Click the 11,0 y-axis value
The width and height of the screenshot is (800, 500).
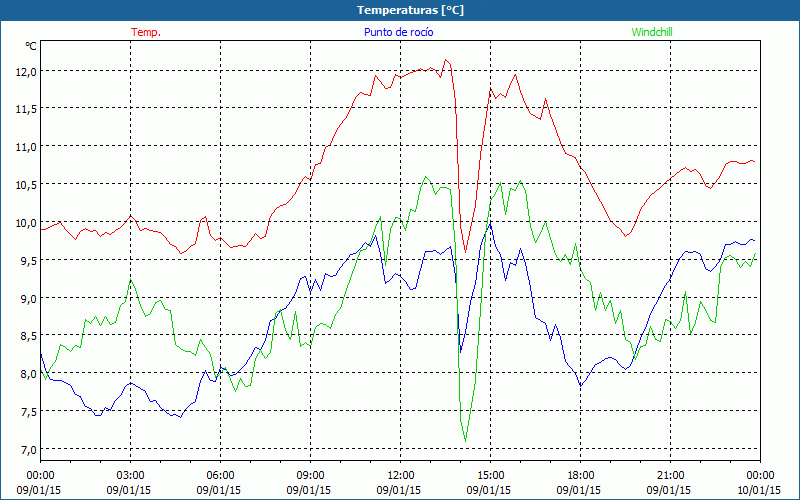[x=26, y=147]
